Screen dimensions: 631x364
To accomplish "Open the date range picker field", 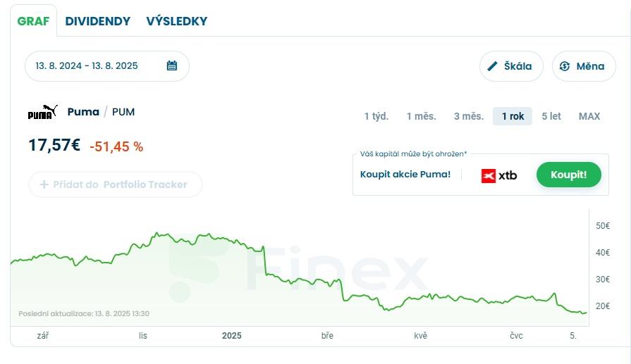I will click(99, 66).
